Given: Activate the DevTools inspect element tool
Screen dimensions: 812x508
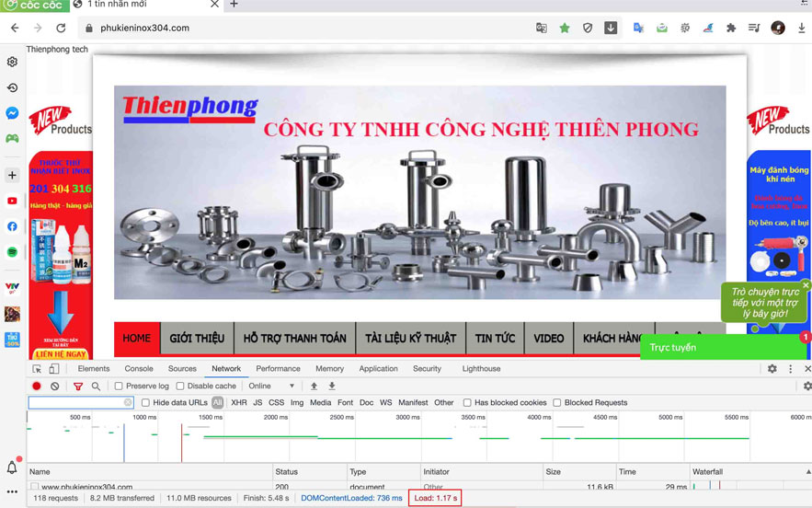Looking at the screenshot, I should pyautogui.click(x=37, y=369).
